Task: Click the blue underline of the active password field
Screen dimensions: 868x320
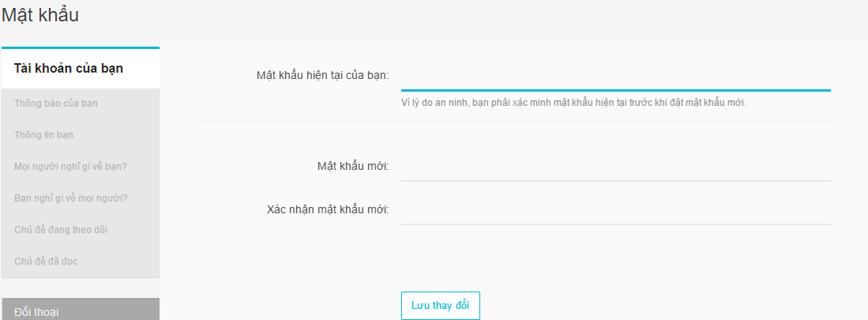Action: (x=615, y=90)
